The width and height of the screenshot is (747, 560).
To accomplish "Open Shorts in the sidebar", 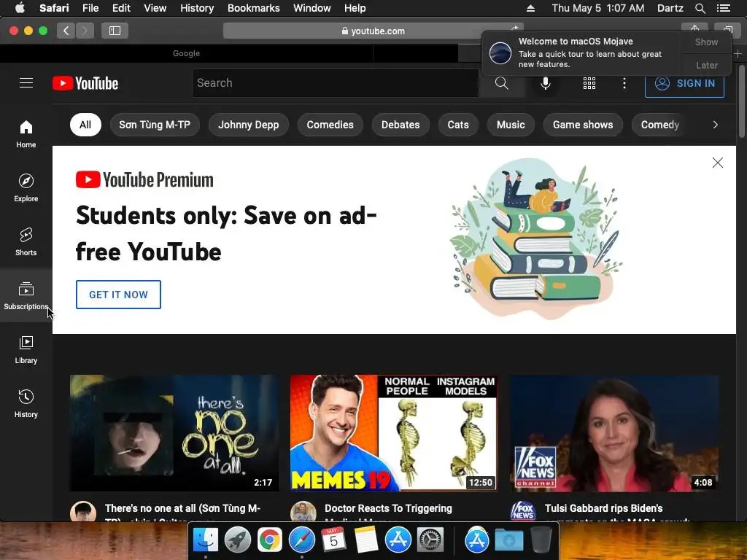I will (x=26, y=242).
